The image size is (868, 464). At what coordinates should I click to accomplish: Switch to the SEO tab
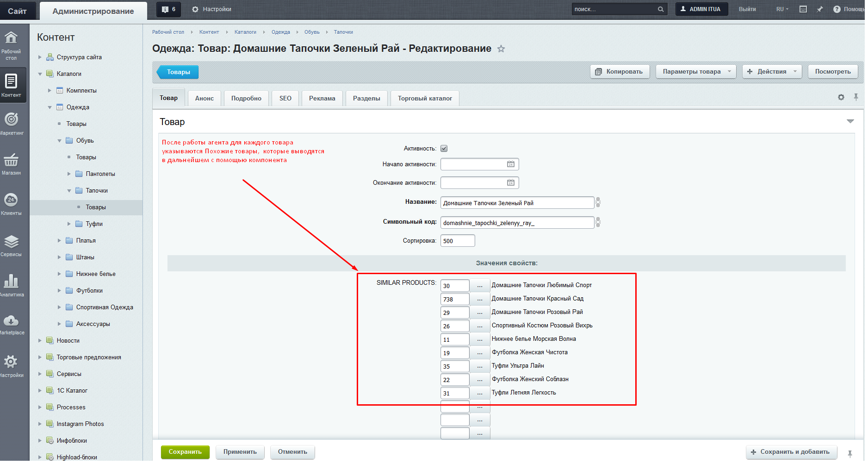(285, 98)
